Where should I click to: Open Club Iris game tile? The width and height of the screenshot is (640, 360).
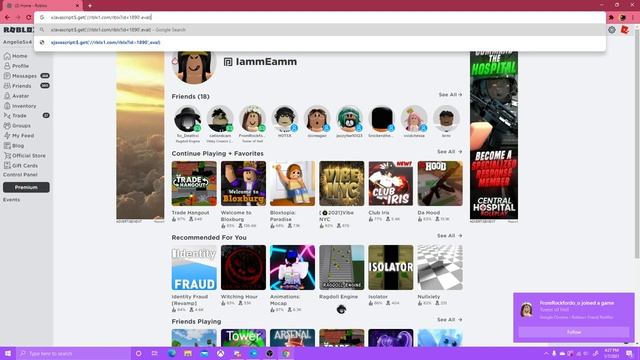point(391,183)
